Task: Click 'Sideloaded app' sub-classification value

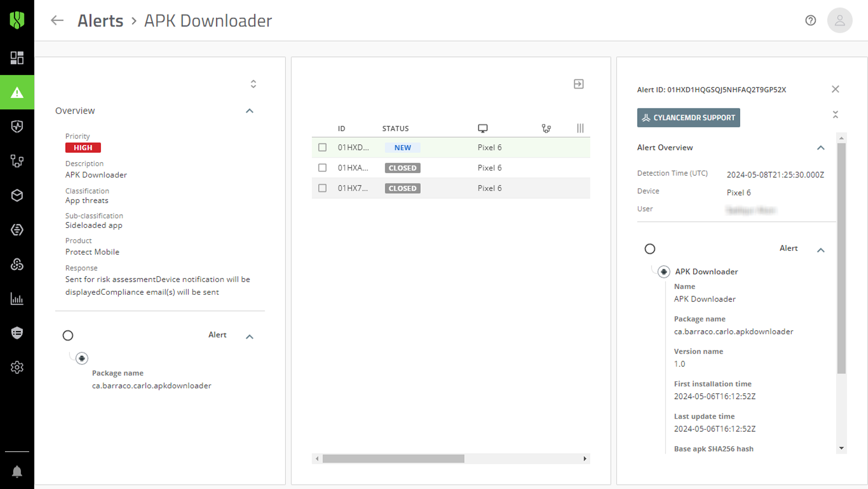Action: click(x=94, y=225)
